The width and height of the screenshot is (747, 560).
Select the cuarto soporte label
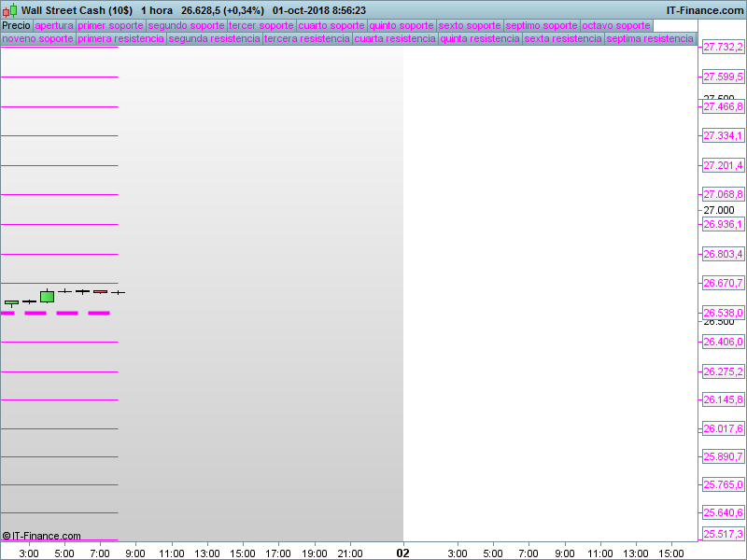(331, 25)
